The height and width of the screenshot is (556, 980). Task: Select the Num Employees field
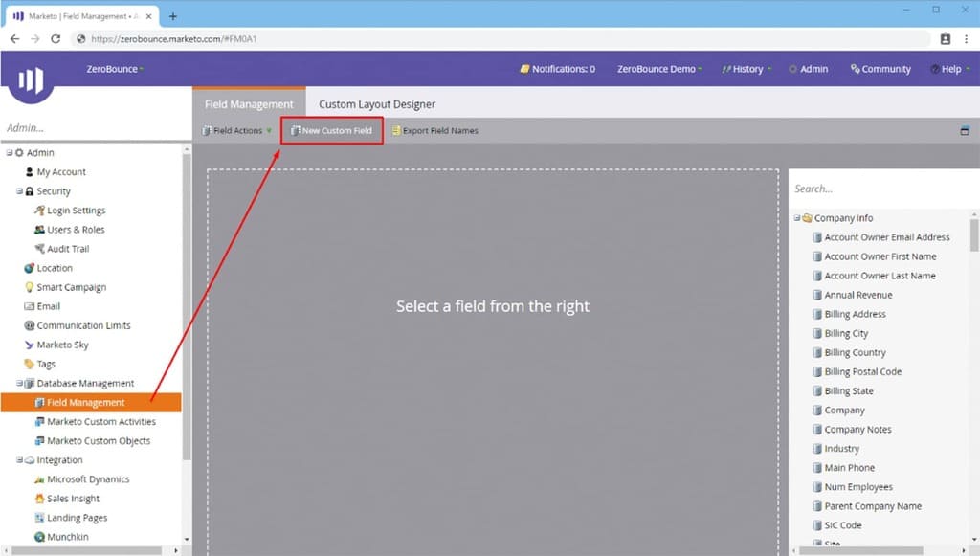(858, 487)
